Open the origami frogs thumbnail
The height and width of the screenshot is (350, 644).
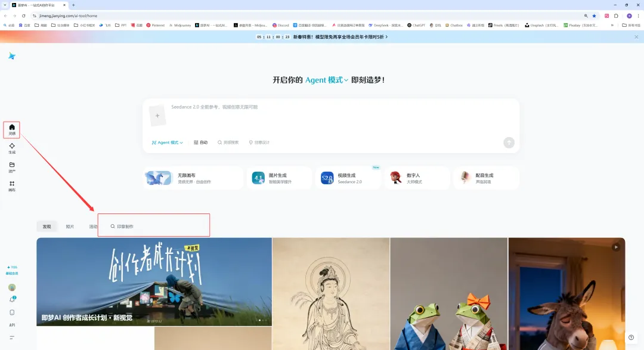pos(449,294)
